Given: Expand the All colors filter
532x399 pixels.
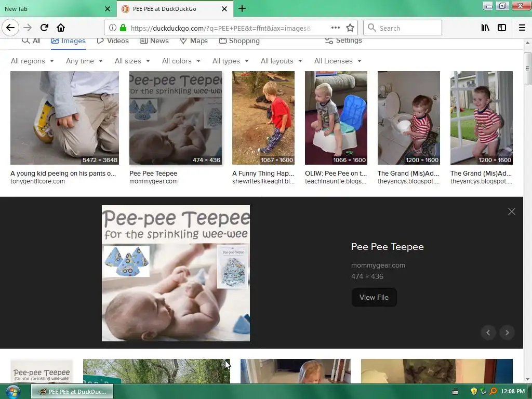Looking at the screenshot, I should tap(181, 61).
